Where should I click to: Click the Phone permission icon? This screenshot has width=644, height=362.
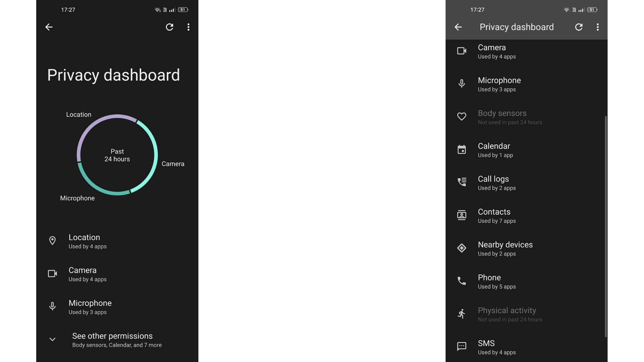tap(461, 281)
